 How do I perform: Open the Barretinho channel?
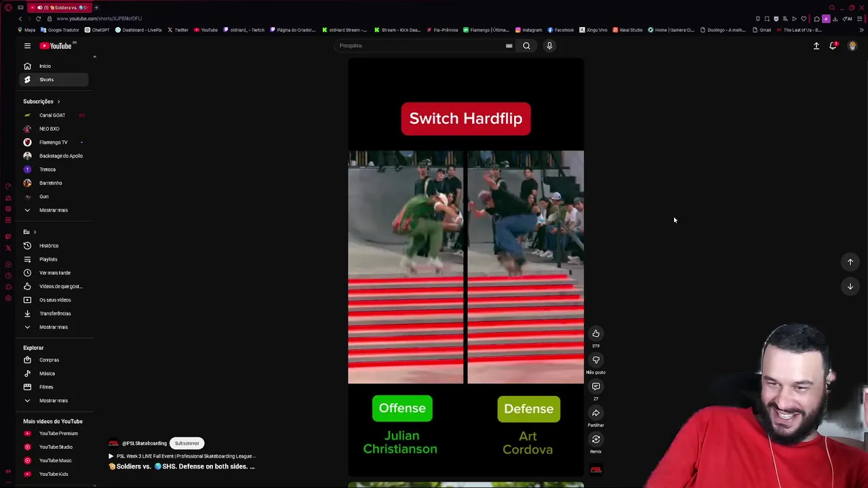coord(54,183)
